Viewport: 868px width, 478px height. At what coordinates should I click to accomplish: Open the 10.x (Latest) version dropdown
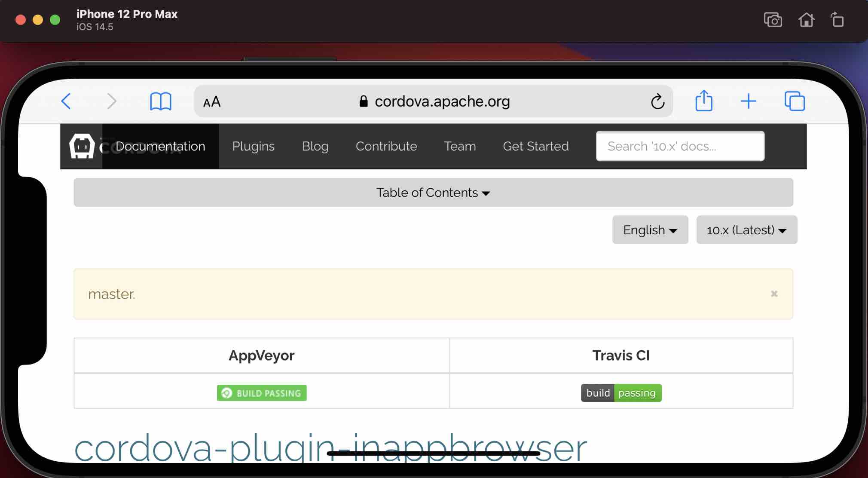click(x=746, y=230)
